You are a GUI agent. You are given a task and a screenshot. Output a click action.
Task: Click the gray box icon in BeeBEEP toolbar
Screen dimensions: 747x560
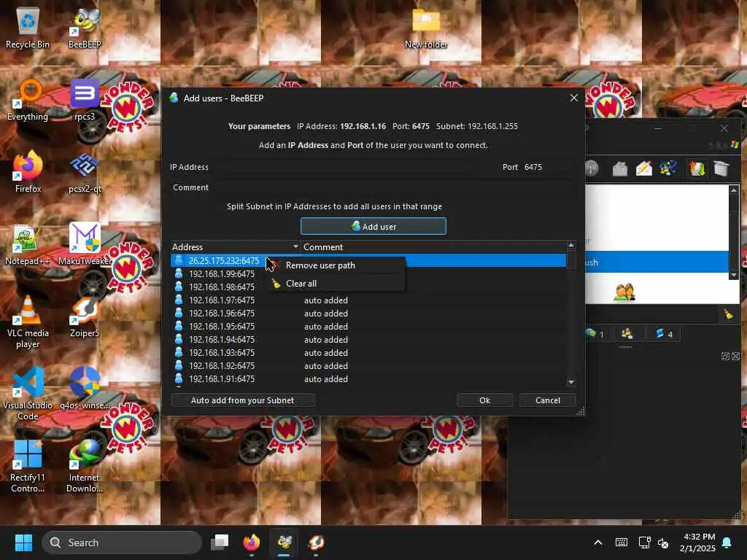point(721,168)
